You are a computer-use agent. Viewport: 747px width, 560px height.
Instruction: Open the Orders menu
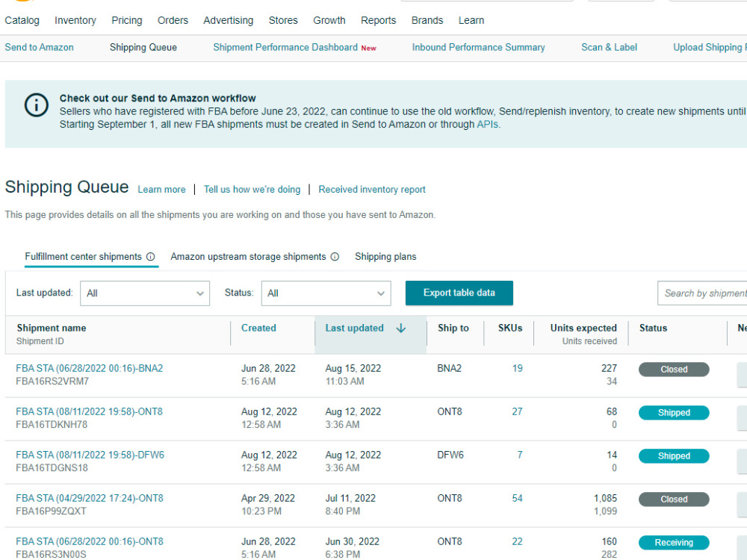[x=173, y=20]
